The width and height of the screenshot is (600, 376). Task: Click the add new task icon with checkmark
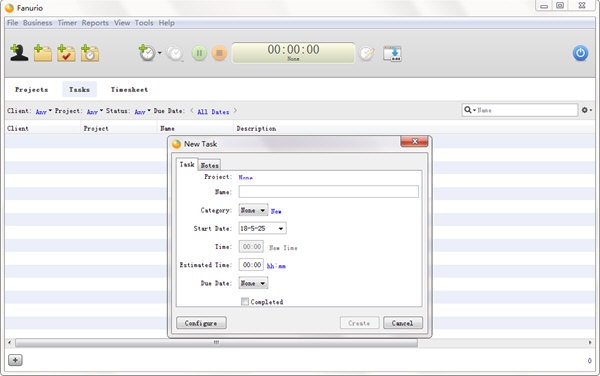(66, 53)
